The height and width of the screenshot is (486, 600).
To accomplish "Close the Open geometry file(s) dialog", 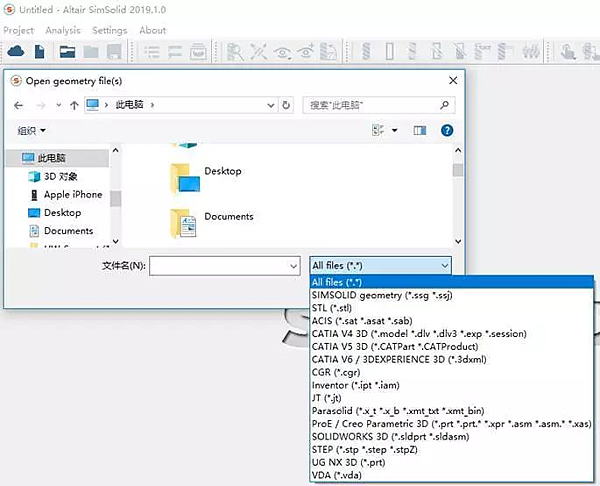I will click(x=453, y=80).
